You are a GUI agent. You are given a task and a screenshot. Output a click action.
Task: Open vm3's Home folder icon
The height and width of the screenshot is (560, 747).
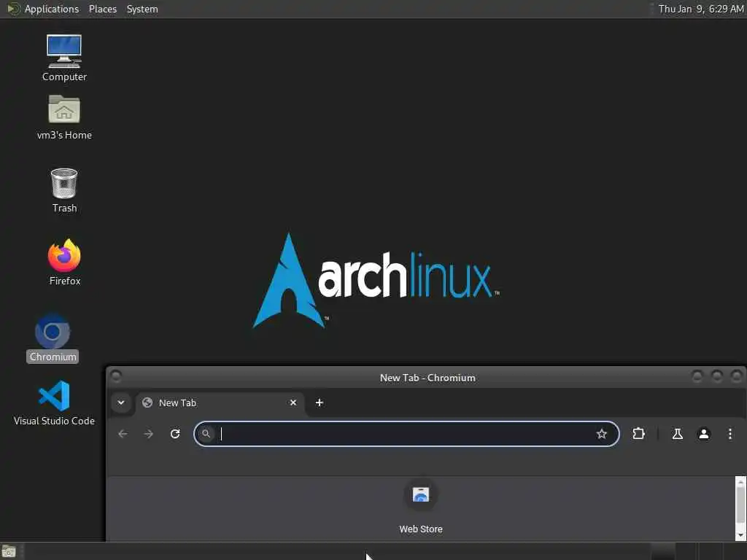[x=64, y=117]
